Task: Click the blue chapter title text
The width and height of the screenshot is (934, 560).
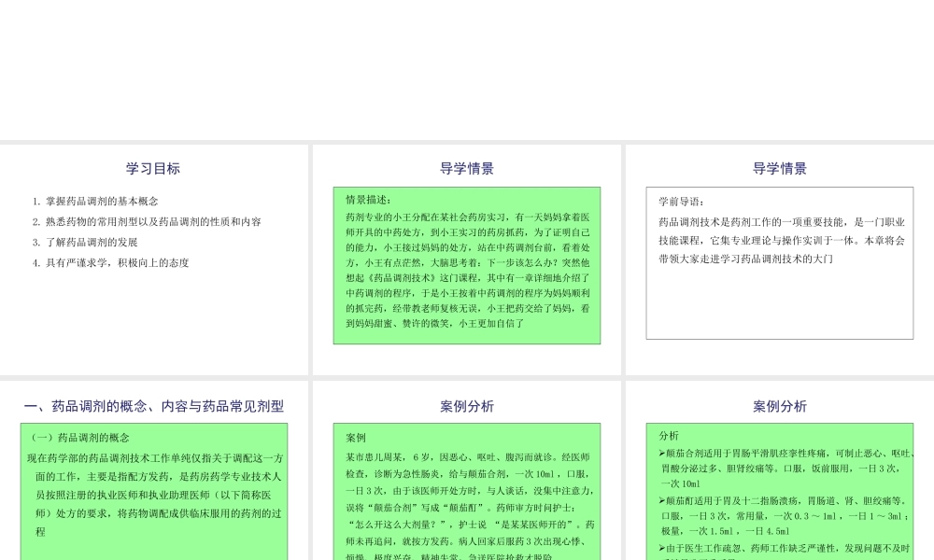Action: click(x=154, y=407)
